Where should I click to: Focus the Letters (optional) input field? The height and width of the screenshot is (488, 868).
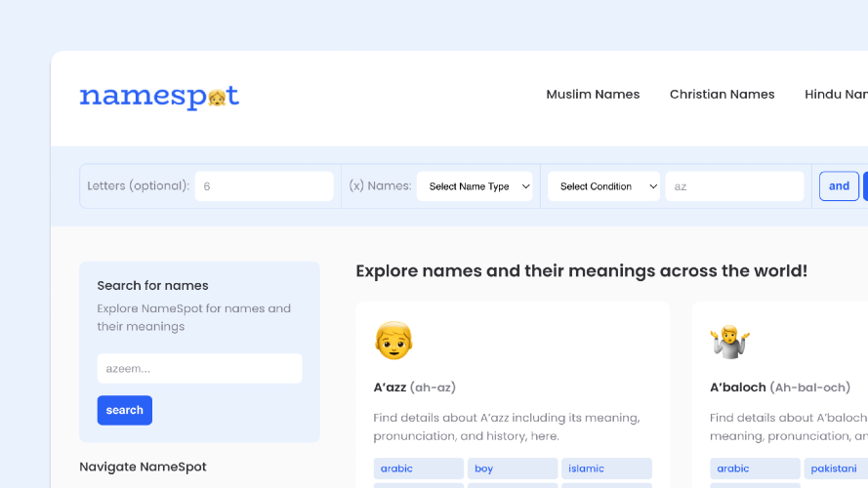264,186
